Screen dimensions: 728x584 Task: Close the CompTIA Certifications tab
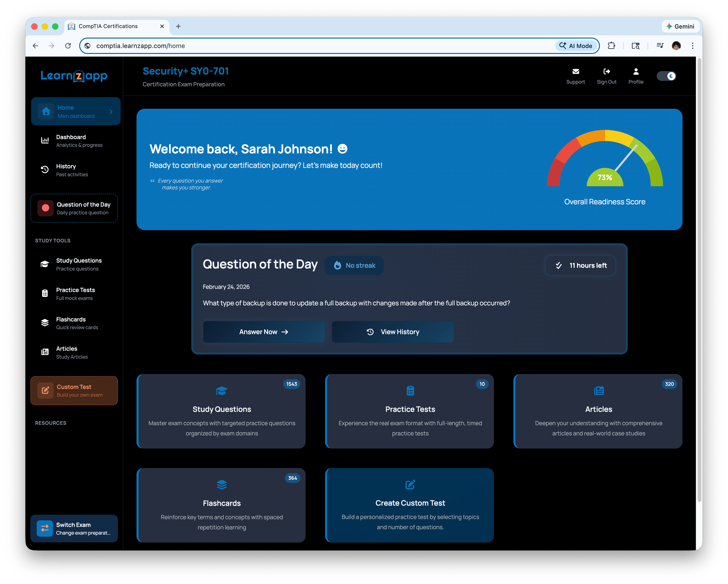tap(162, 26)
